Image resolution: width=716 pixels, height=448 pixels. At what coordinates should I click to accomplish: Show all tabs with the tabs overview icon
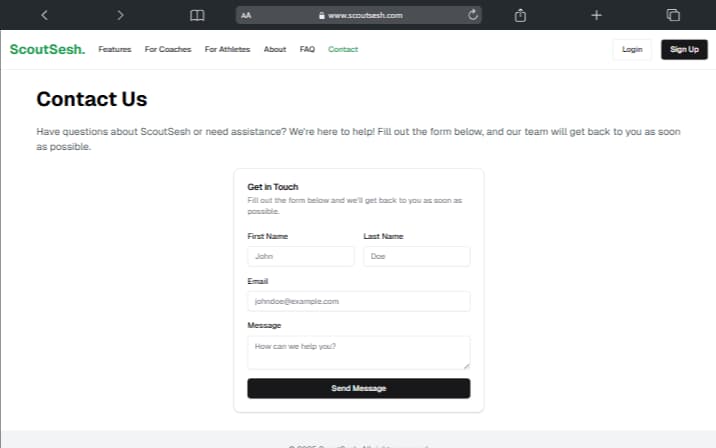(x=673, y=15)
